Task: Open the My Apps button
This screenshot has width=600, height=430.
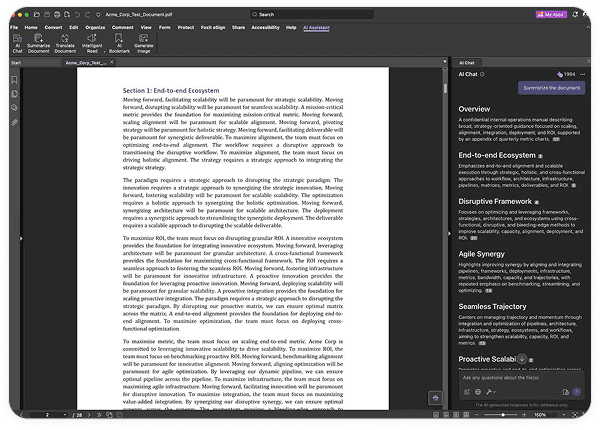Action: 551,15
